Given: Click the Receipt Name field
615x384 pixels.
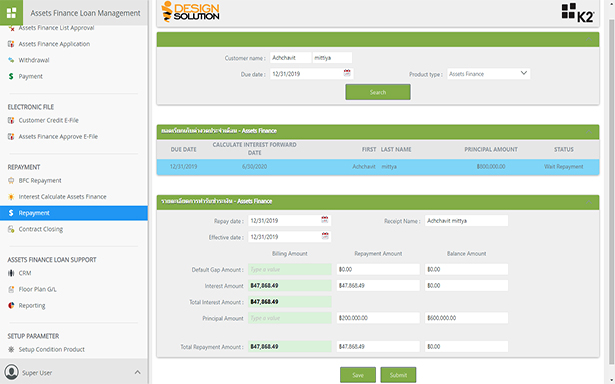Looking at the screenshot, I should [466, 220].
